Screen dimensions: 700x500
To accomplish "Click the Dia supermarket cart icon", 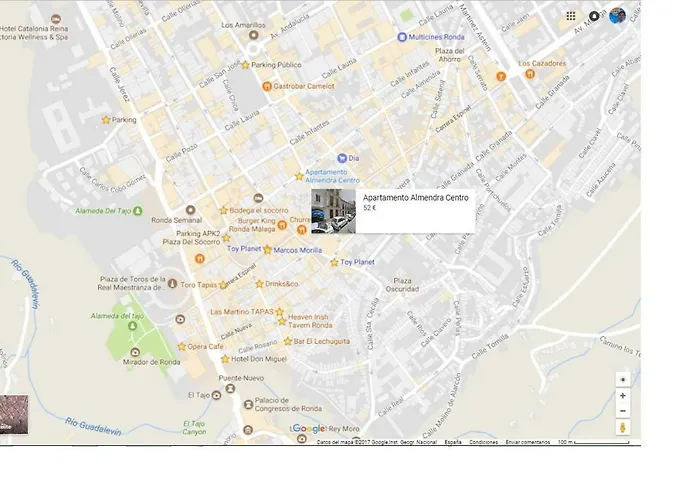I will 341,157.
